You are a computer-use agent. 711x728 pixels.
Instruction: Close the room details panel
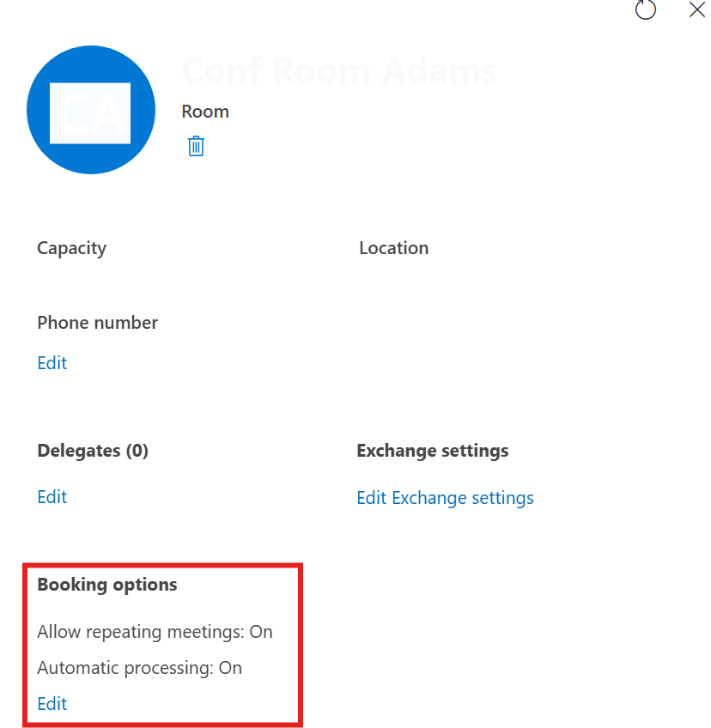(696, 10)
